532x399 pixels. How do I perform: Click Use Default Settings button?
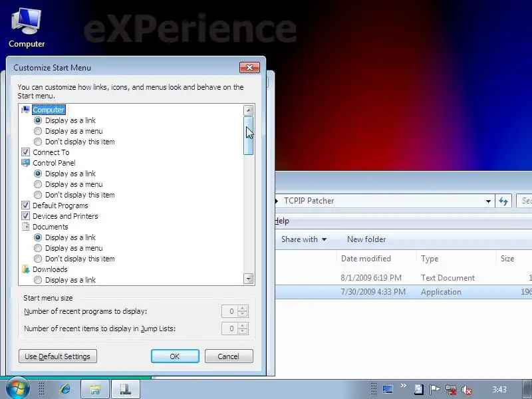point(58,356)
